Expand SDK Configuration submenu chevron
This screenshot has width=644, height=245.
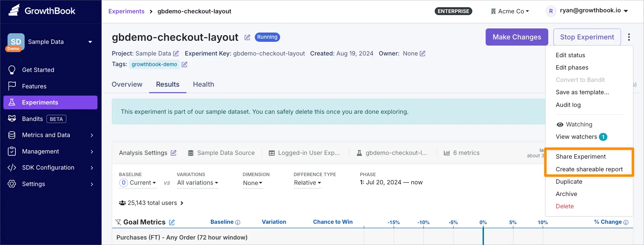click(92, 168)
